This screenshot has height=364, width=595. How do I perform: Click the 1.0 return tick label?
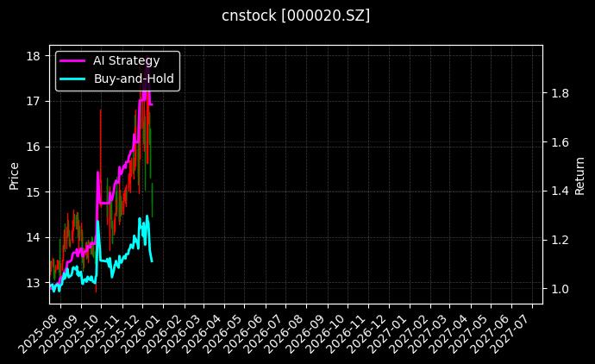point(560,289)
